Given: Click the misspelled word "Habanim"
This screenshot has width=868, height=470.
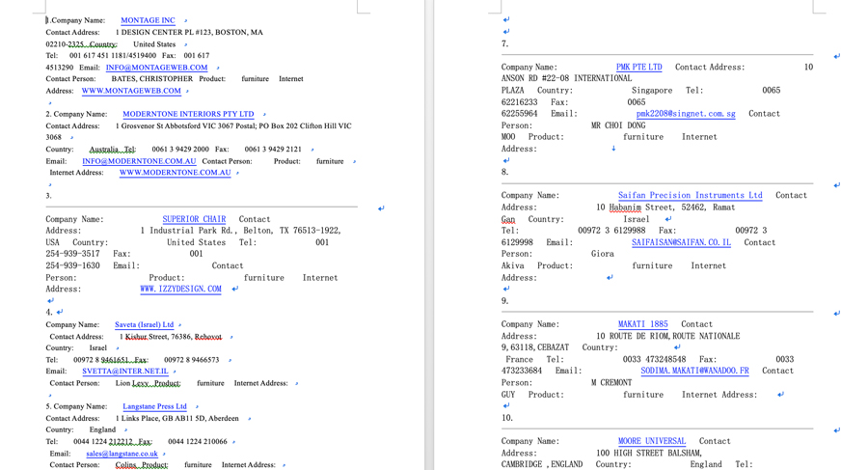Looking at the screenshot, I should [625, 207].
